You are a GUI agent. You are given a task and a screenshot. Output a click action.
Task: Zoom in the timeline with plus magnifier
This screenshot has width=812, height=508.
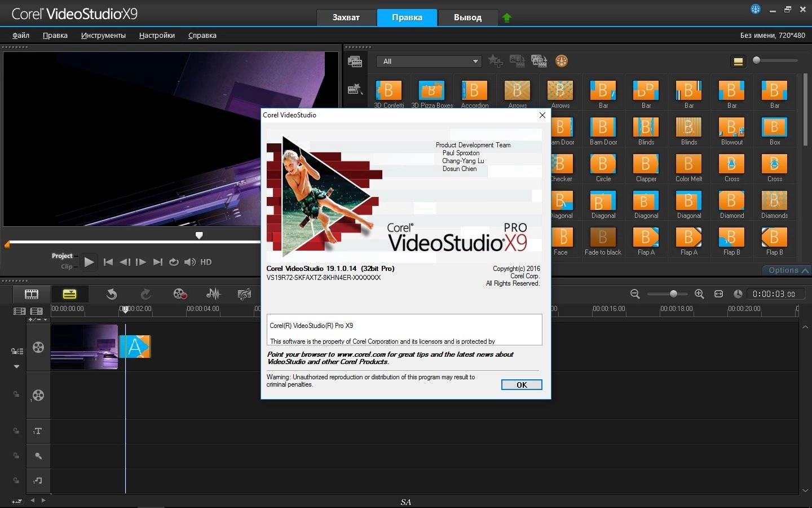[x=699, y=294]
